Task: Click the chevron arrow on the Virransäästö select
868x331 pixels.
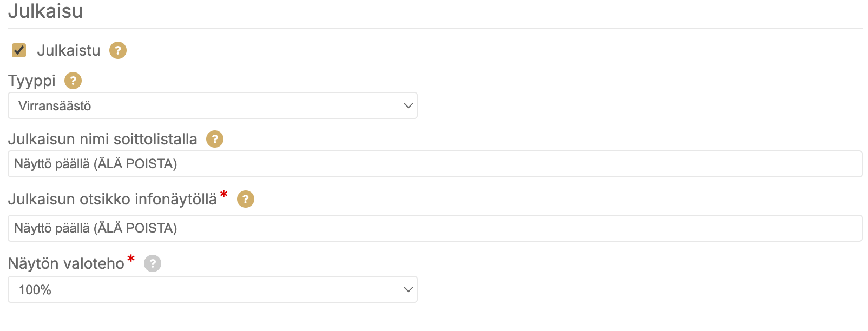Action: pyautogui.click(x=409, y=105)
